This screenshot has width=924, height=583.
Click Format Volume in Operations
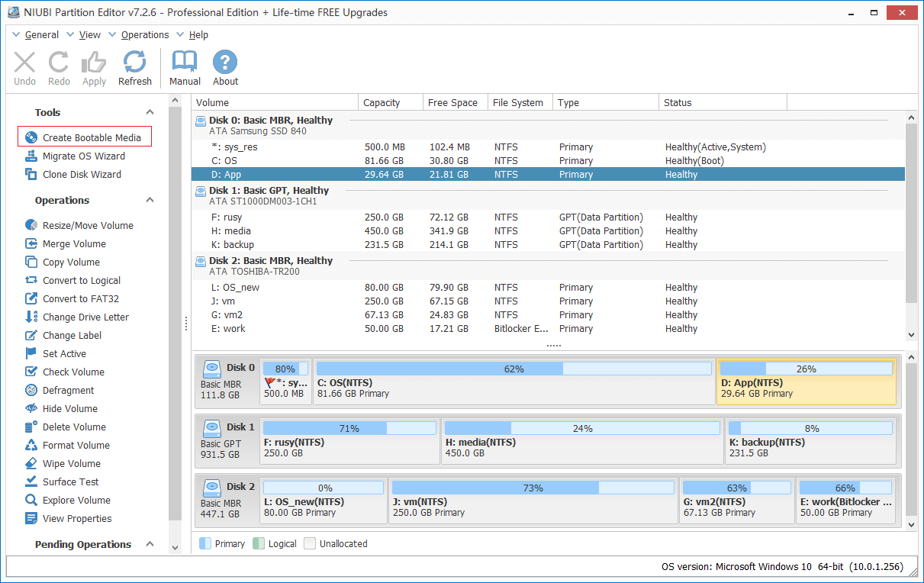(x=76, y=445)
